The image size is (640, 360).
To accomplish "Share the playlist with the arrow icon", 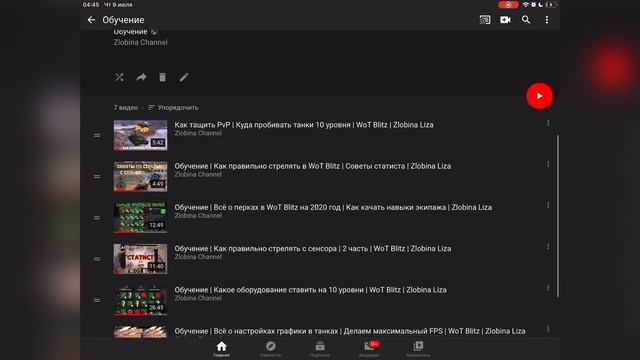I will (x=141, y=77).
